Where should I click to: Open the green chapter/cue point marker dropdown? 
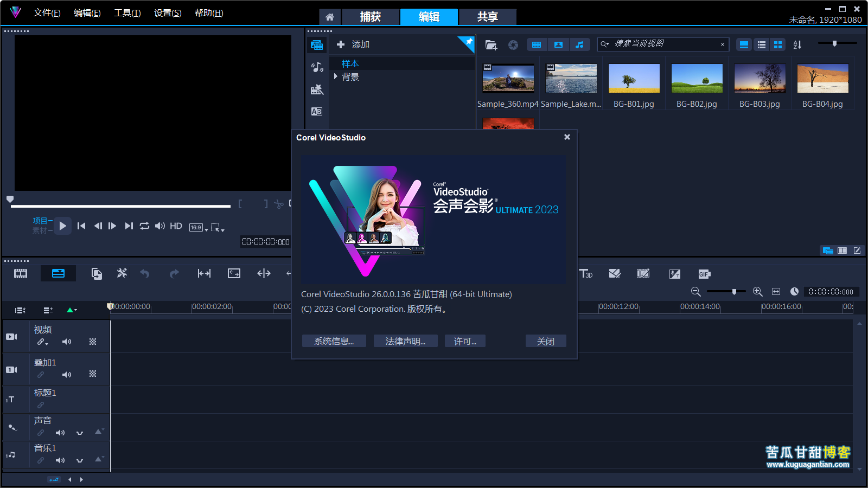pos(72,310)
